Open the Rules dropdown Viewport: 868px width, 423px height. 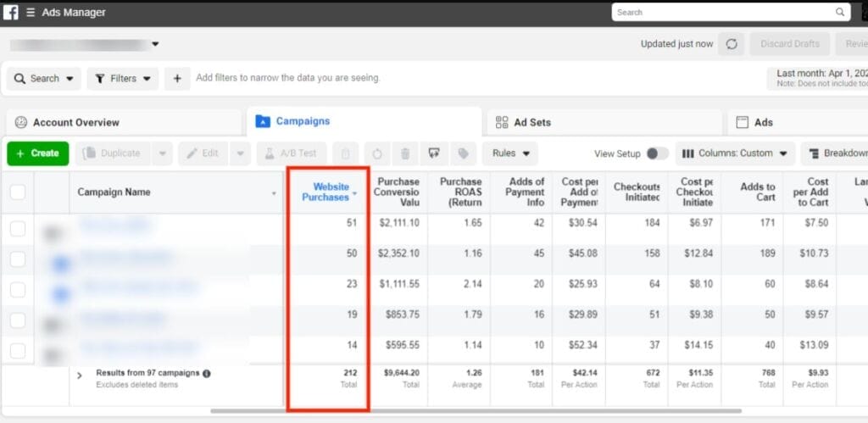(510, 153)
